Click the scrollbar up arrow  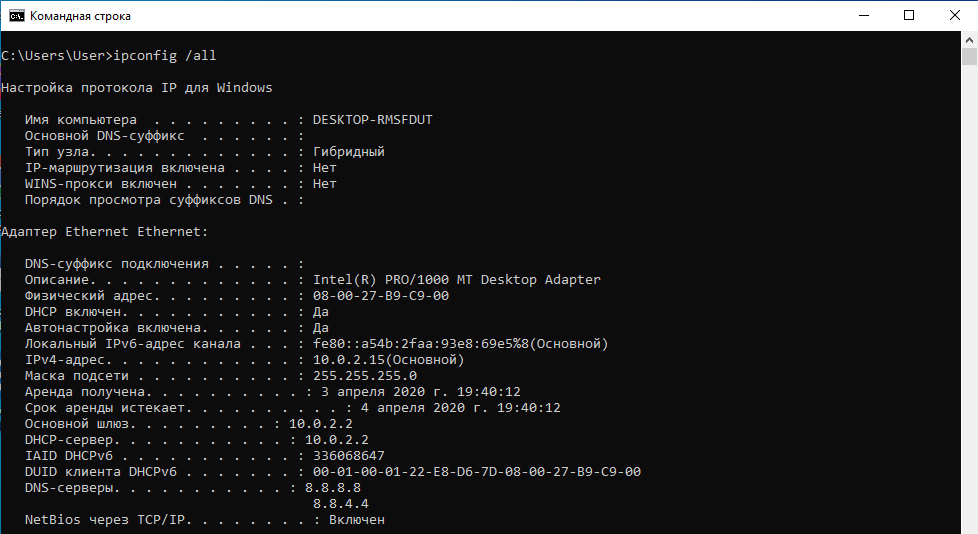[x=969, y=40]
